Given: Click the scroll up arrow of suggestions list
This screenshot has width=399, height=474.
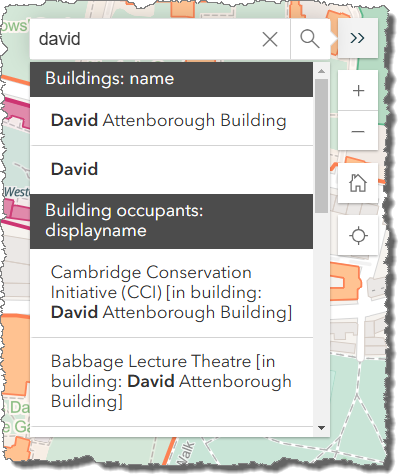Looking at the screenshot, I should pyautogui.click(x=321, y=71).
